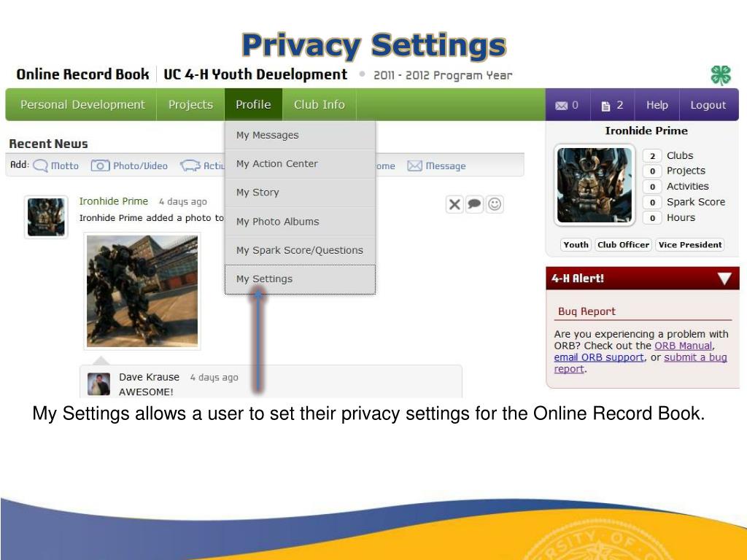Viewport: 747px width, 560px height.
Task: Click the small post author avatar
Action: point(46,217)
